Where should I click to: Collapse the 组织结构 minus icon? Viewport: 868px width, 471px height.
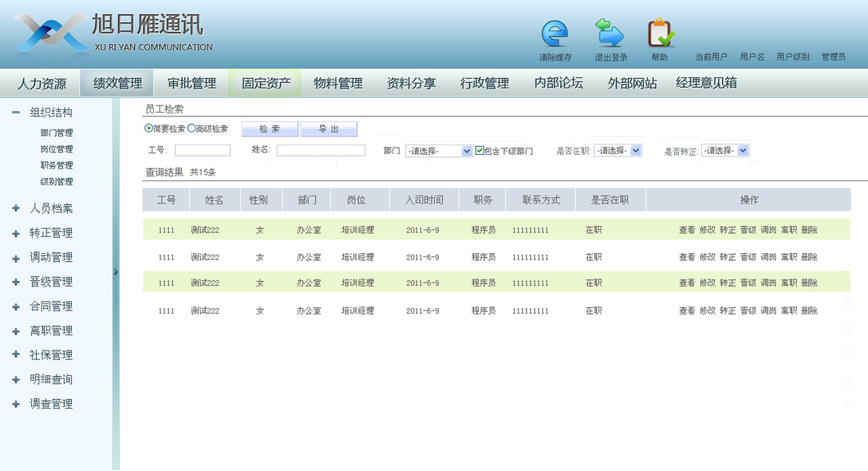point(16,113)
